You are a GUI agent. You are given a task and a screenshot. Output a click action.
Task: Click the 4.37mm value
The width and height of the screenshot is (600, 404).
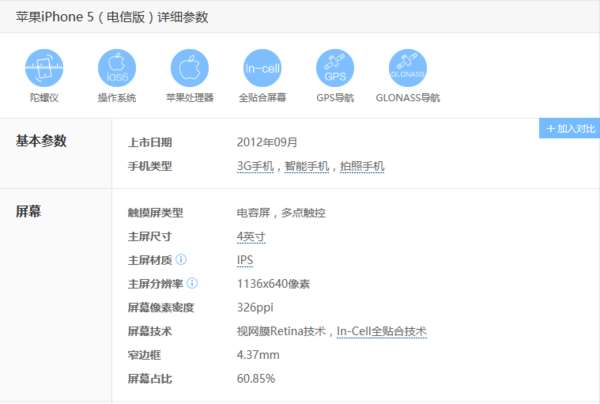pos(258,355)
